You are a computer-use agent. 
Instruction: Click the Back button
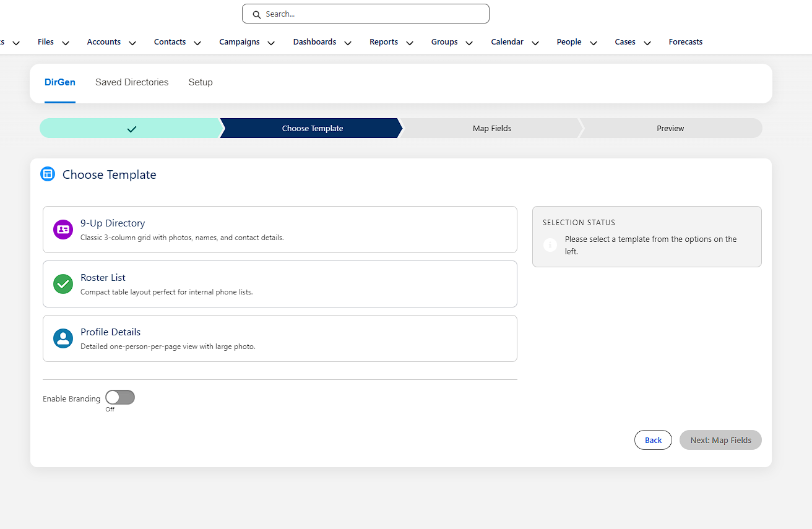[x=653, y=440]
